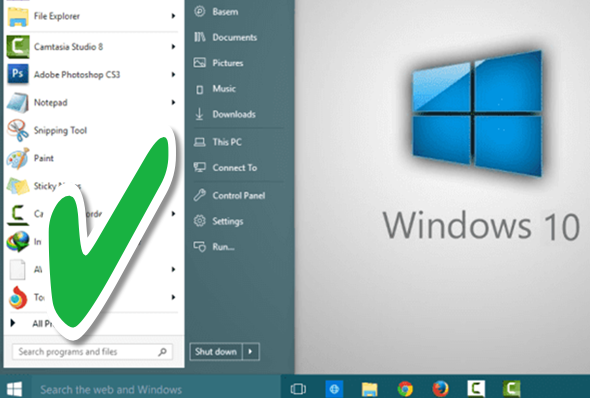The width and height of the screenshot is (590, 398).
Task: Click the Downloads arrow icon
Action: [x=199, y=114]
